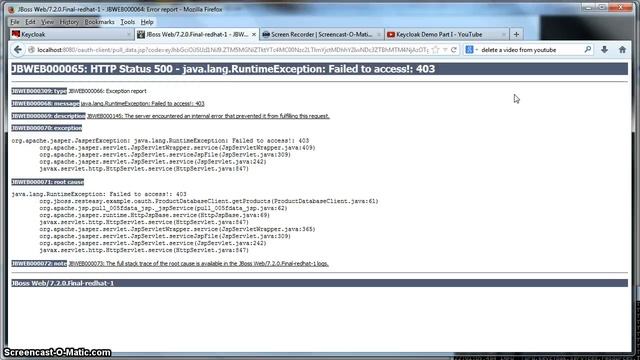This screenshot has height=360, width=640.
Task: Click the note text about full stack trace
Action: pyautogui.click(x=199, y=264)
